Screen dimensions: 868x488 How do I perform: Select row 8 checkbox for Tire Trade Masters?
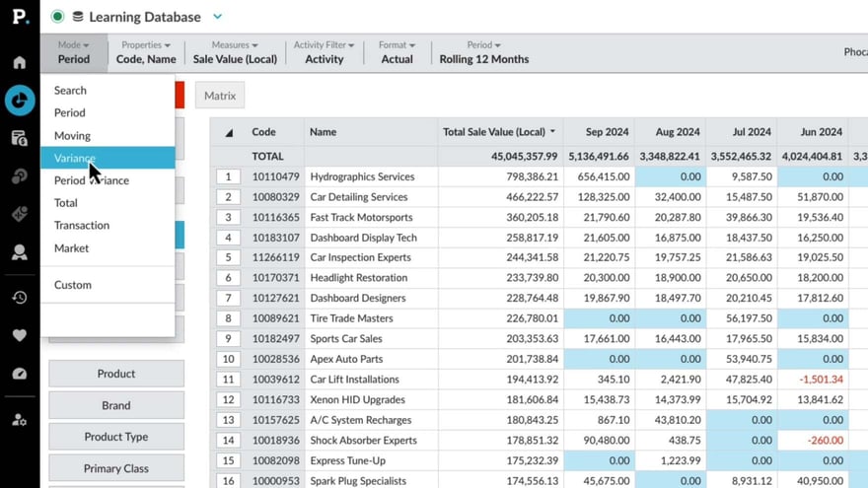tap(228, 318)
